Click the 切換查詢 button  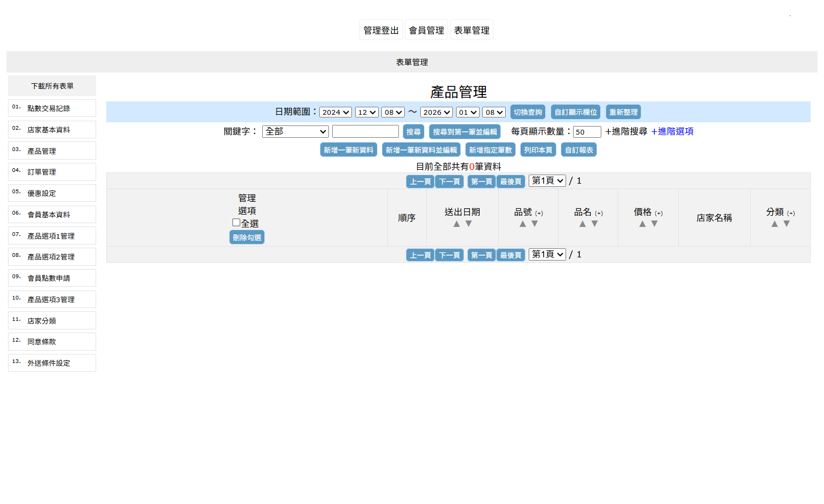(528, 112)
